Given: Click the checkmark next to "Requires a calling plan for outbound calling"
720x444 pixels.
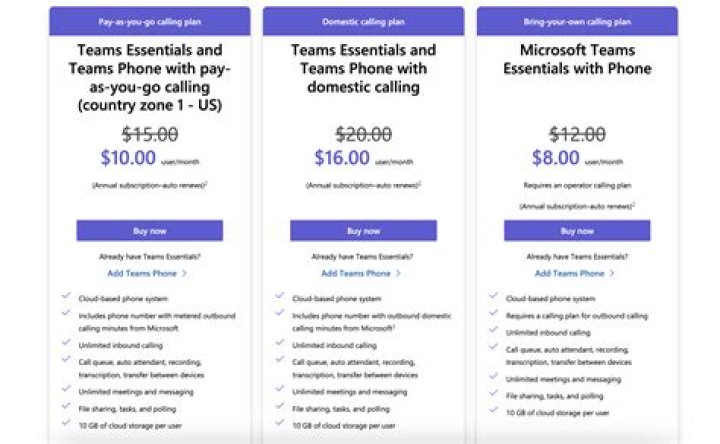Looking at the screenshot, I should (x=494, y=312).
